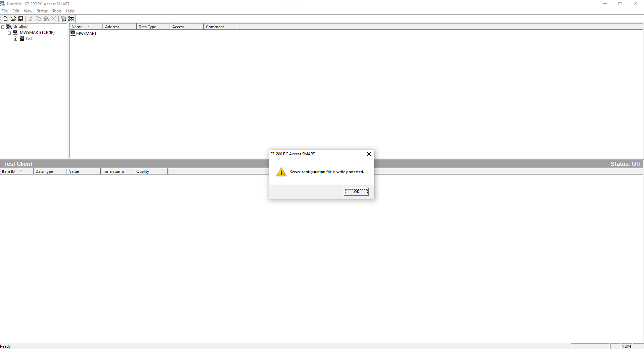
Task: Click the dialog title S7-200 PC Access SMART
Action: pyautogui.click(x=292, y=154)
